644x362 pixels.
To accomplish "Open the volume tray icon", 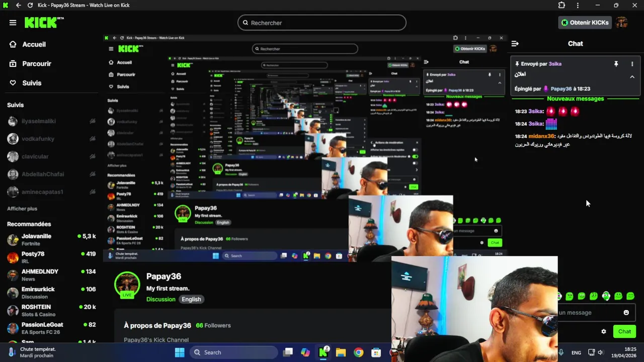I will pyautogui.click(x=601, y=352).
